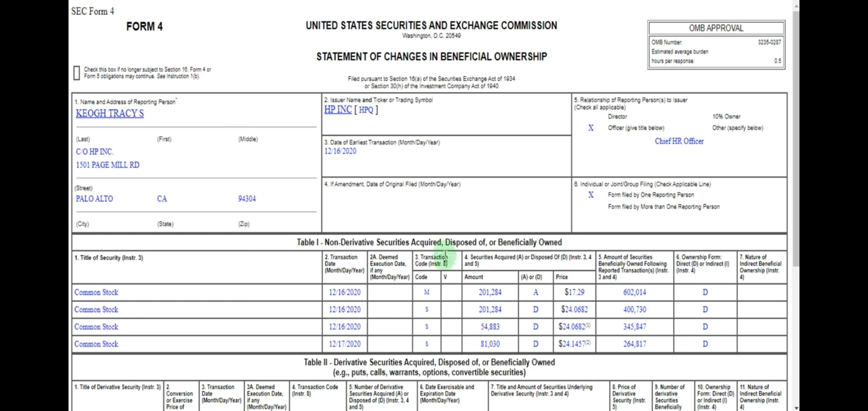Open the KEOGH TRACY S reporting person link

(x=110, y=113)
